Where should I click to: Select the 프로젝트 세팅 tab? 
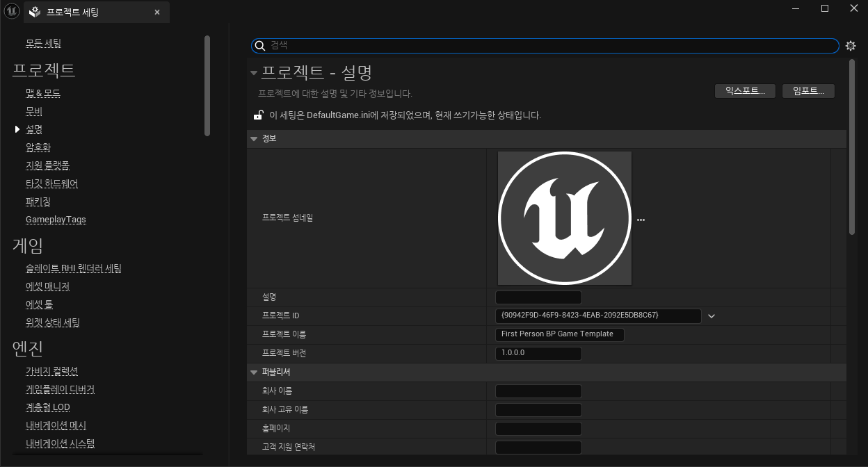tap(97, 13)
